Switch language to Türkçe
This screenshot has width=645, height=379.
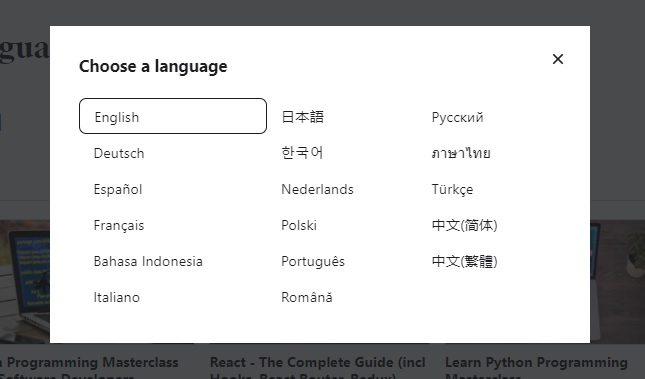(x=452, y=189)
